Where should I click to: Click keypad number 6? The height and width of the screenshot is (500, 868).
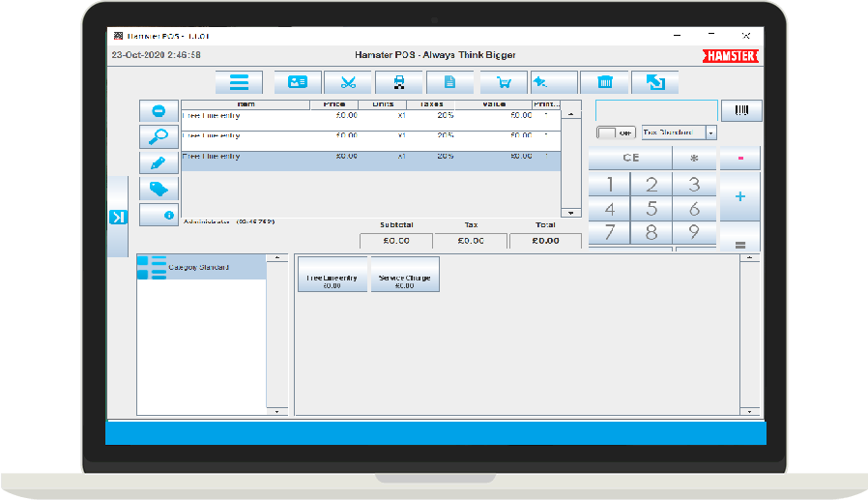(694, 209)
